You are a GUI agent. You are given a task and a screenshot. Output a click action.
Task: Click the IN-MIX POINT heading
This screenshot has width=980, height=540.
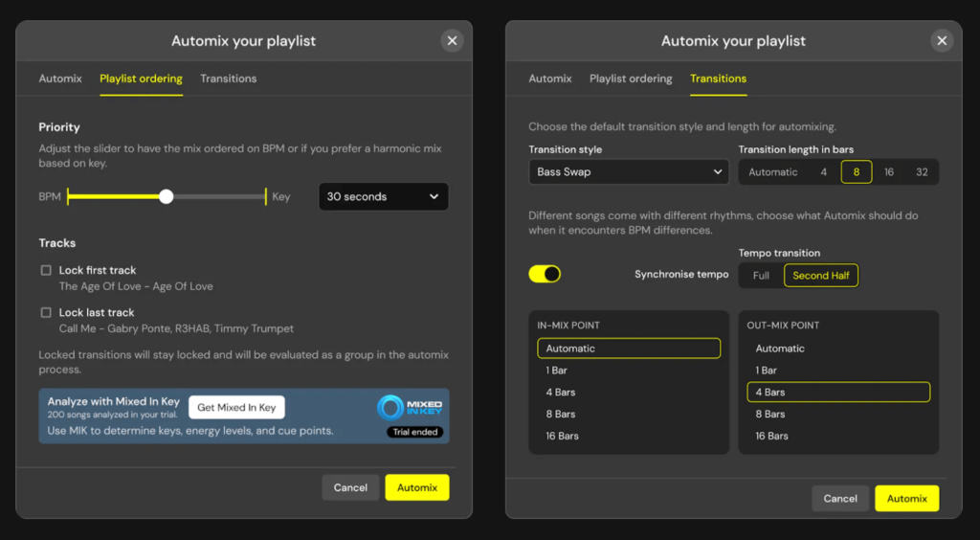tap(568, 325)
